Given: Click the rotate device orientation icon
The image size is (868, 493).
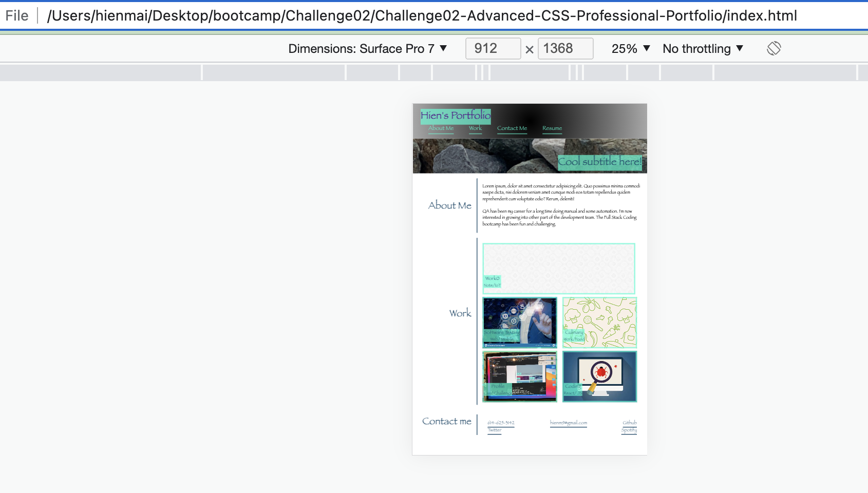Looking at the screenshot, I should point(773,48).
